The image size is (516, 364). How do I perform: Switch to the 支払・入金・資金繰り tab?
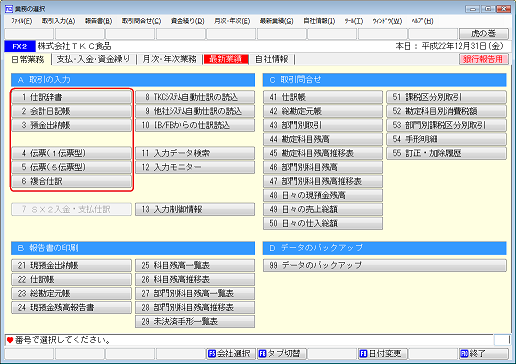(x=93, y=59)
